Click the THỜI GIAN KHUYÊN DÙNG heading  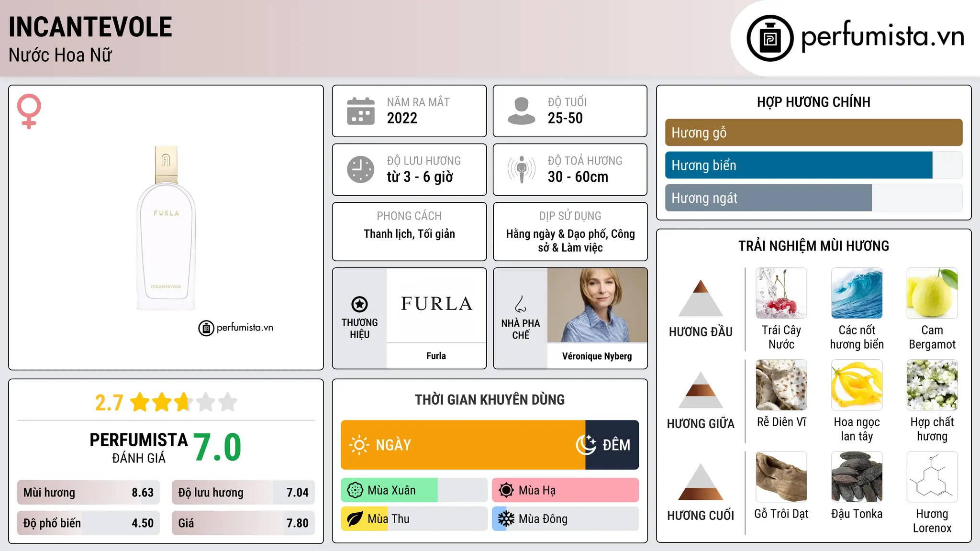pyautogui.click(x=490, y=400)
